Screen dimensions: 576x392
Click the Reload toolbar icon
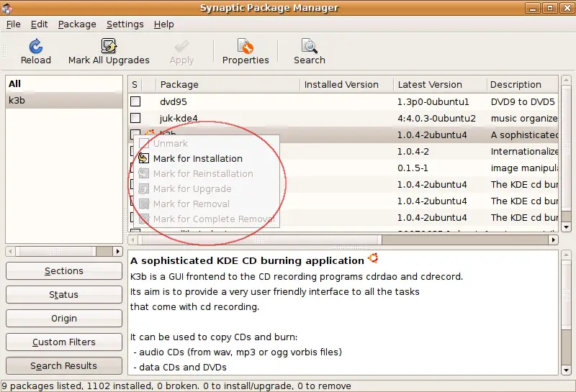click(x=35, y=46)
